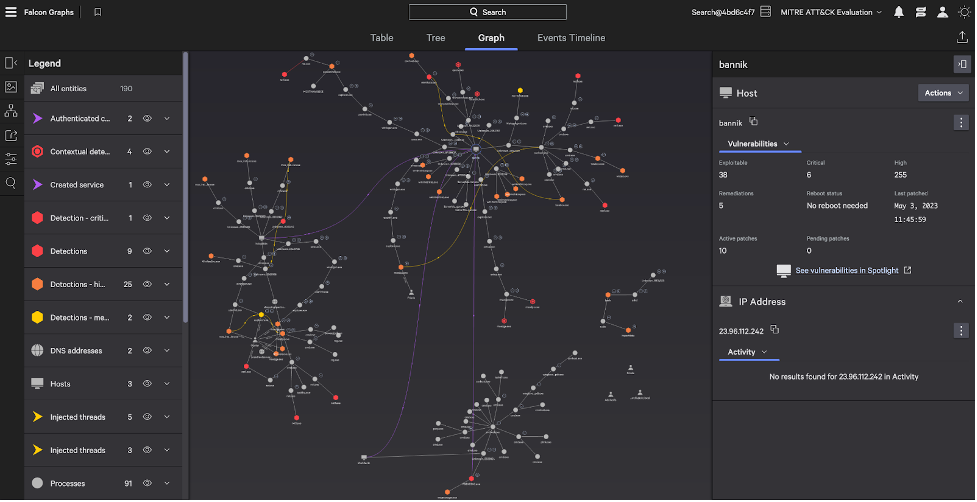Click the user profile icon
This screenshot has width=977, height=502.
(x=942, y=12)
